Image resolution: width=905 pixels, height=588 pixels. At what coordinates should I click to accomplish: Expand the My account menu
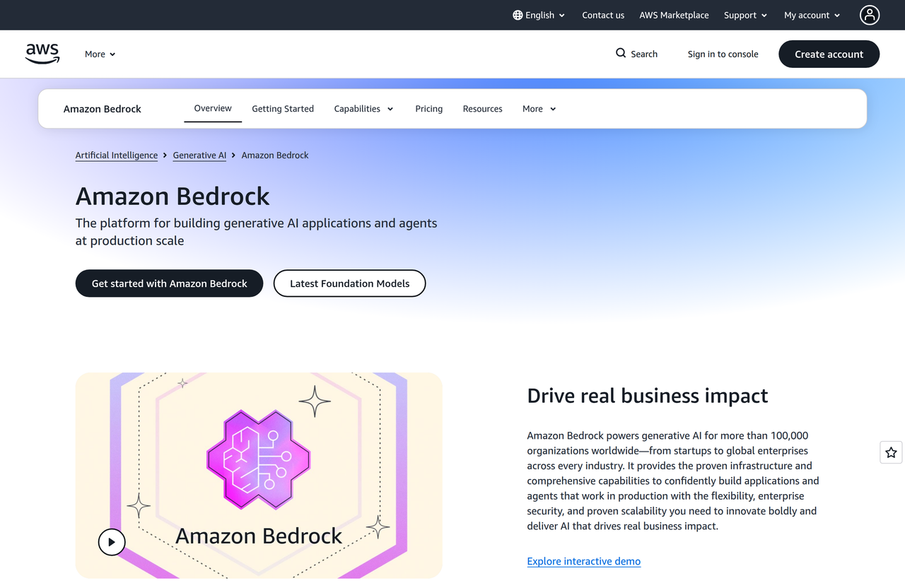coord(812,15)
